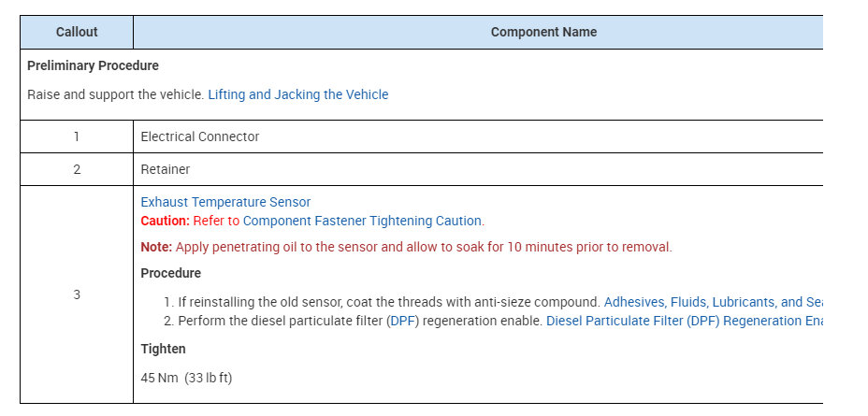Click the Electrical Connector cell
The image size is (868, 416).
(200, 136)
